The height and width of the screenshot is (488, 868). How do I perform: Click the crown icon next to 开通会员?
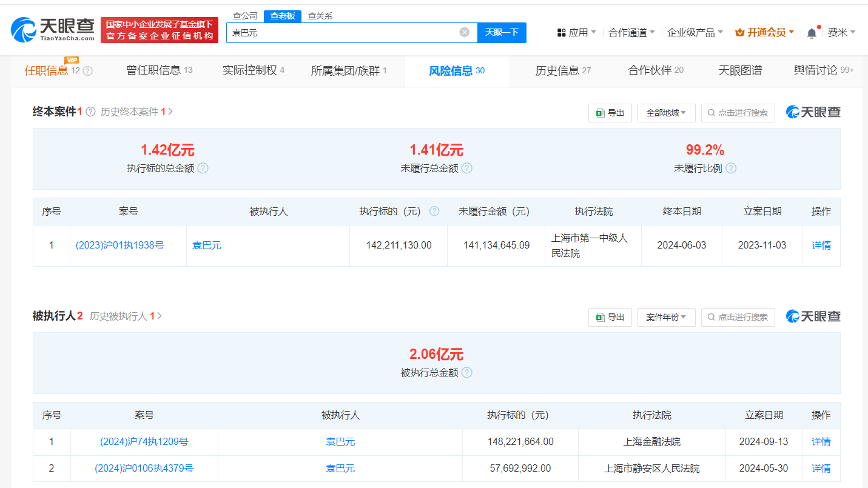tap(741, 32)
